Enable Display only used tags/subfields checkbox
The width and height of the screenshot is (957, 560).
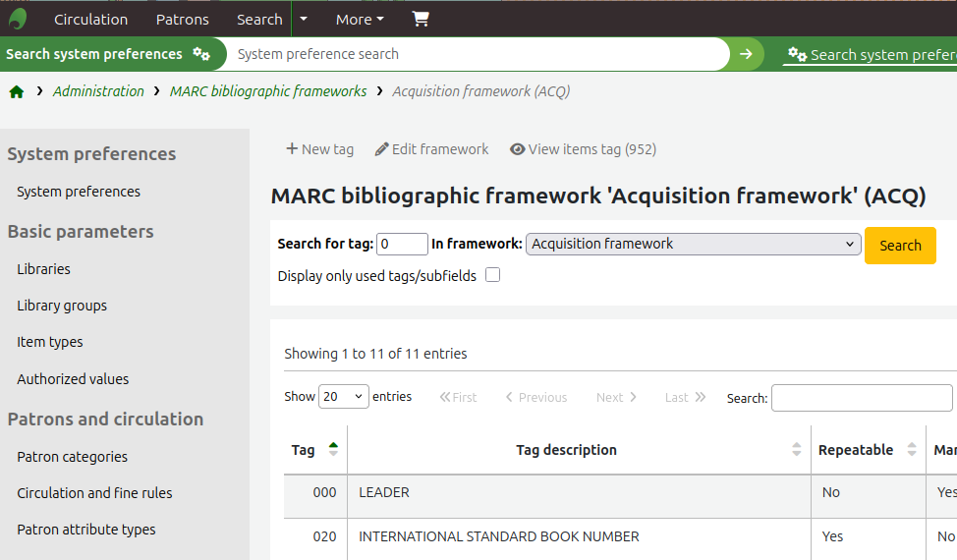click(x=493, y=275)
